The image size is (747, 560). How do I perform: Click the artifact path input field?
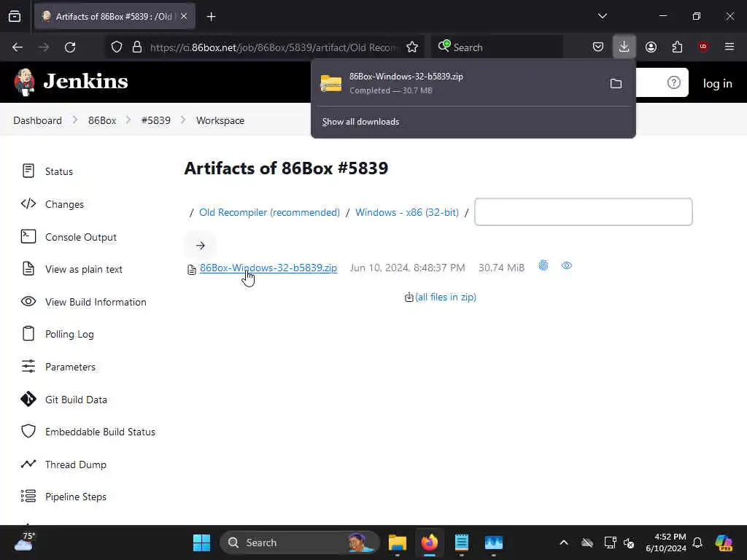point(584,212)
